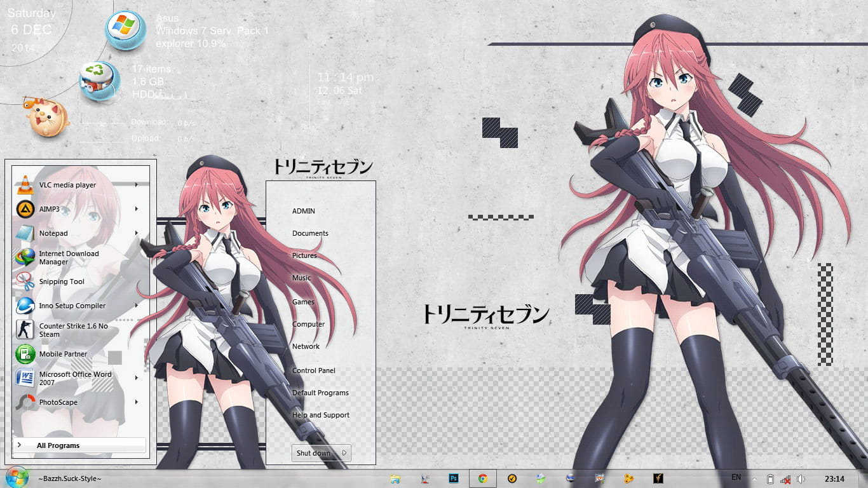Viewport: 868px width, 488px height.
Task: Open Yahoo Messenger from the taskbar
Action: point(658,478)
